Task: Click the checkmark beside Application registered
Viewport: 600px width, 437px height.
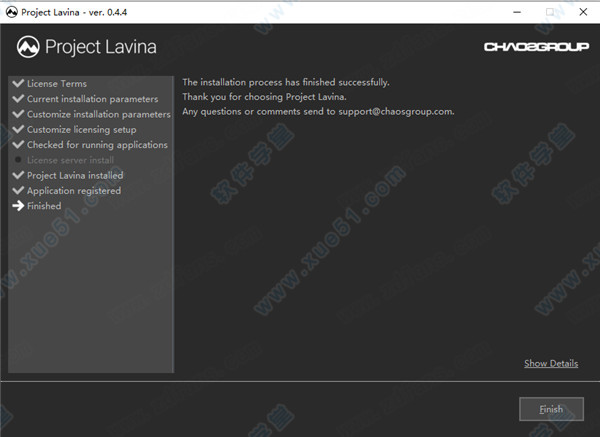Action: (x=18, y=190)
